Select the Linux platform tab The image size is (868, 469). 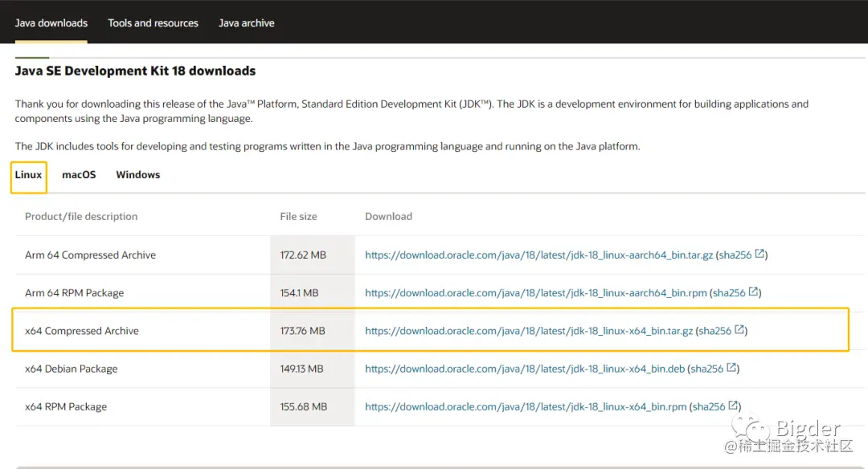(28, 175)
